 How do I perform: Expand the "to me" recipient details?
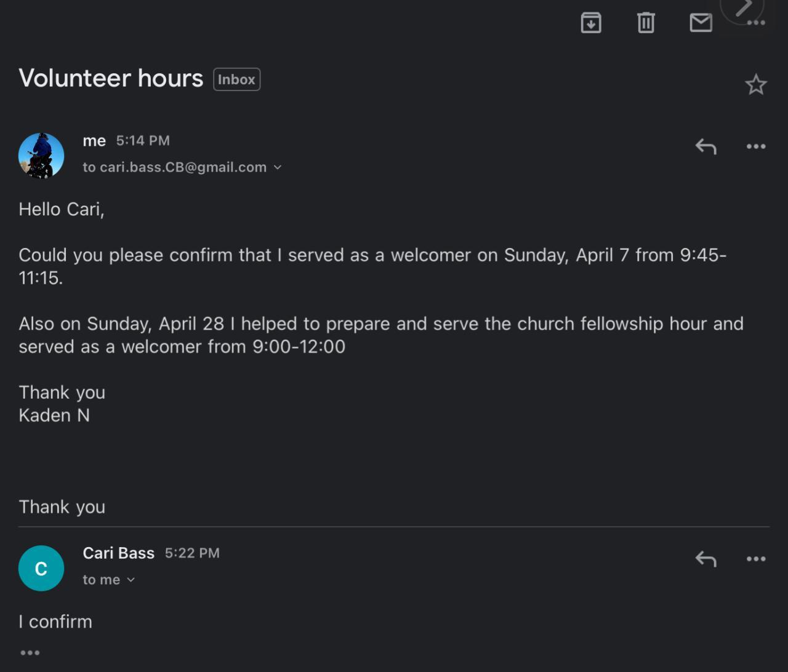(131, 580)
